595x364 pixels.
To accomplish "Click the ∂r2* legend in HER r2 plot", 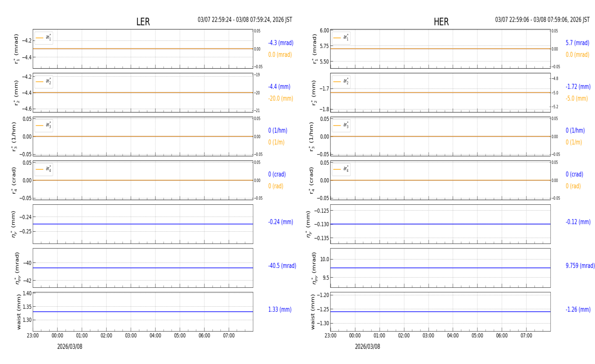I will pos(341,81).
